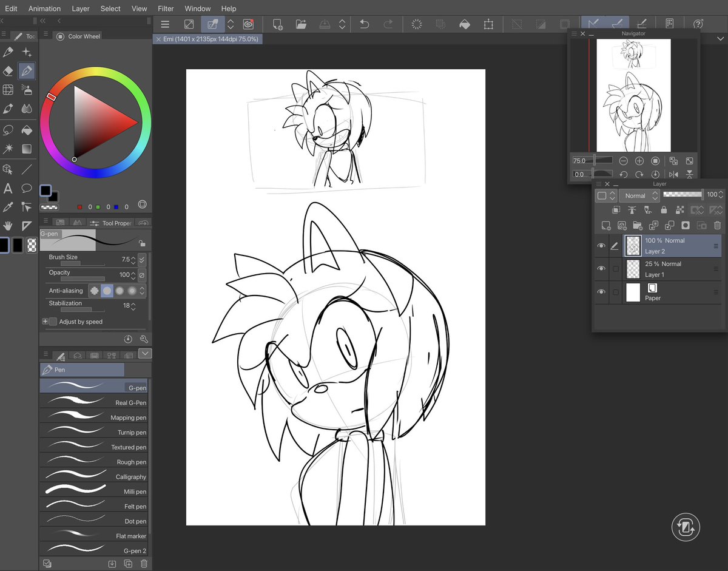Click the Stabilization stepper arrows
The image size is (728, 571).
click(x=135, y=305)
